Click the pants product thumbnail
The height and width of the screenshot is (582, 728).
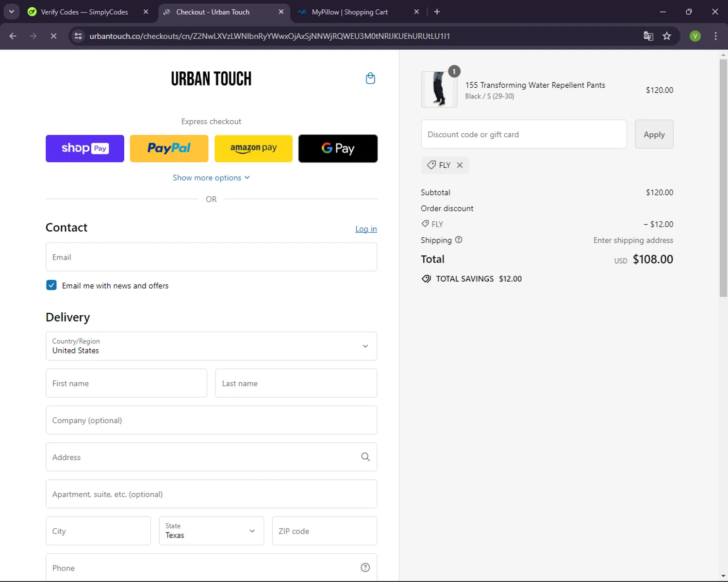pos(439,89)
